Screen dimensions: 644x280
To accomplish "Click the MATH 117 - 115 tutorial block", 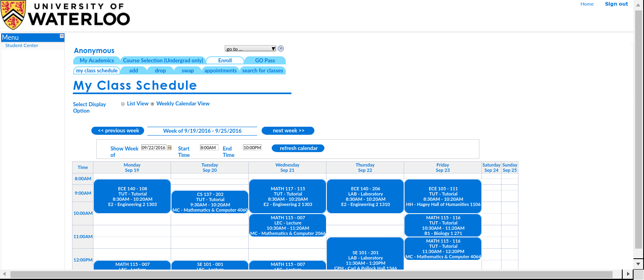I will click(288, 196).
